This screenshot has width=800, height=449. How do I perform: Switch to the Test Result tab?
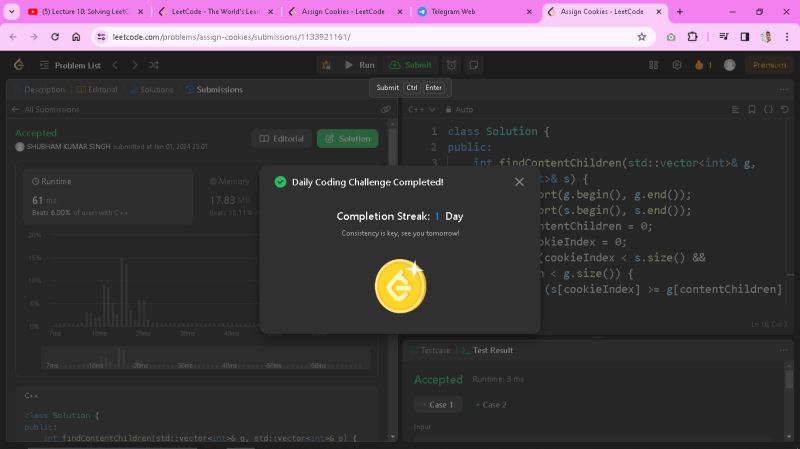point(487,351)
